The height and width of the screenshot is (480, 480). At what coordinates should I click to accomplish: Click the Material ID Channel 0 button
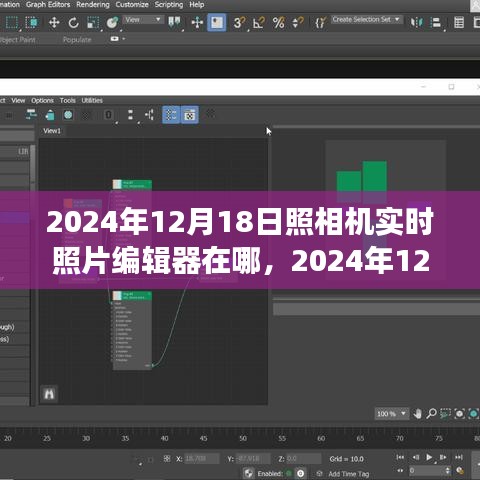click(x=108, y=115)
